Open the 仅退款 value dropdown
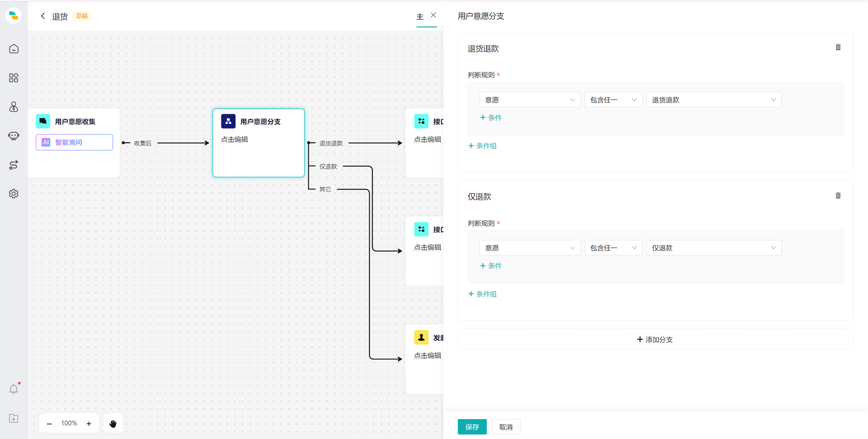Screen dimensions: 868x439 coord(714,248)
